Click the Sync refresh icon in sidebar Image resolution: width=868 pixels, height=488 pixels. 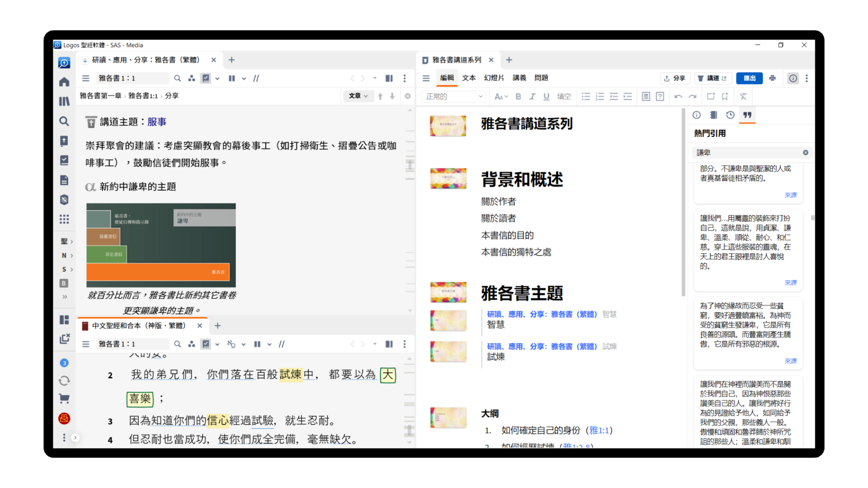64,381
